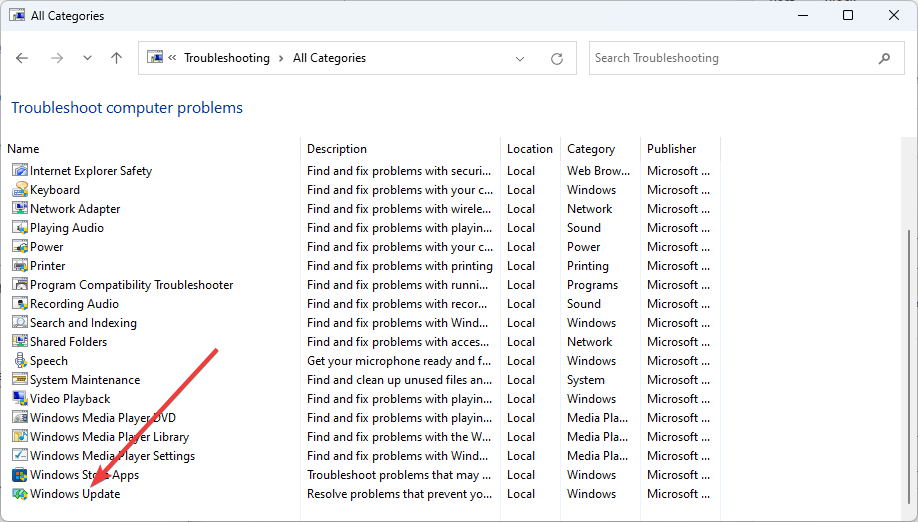Sort by the Name column header

coord(23,149)
